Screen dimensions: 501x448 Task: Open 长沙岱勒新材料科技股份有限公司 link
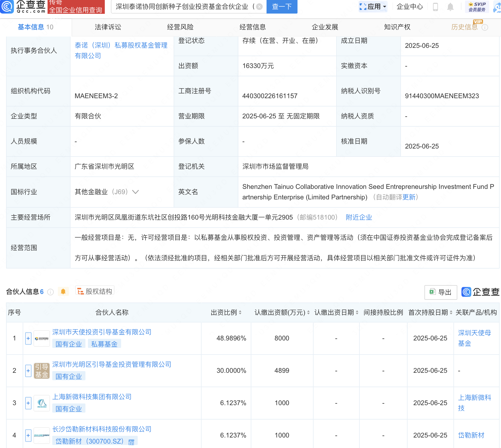[x=102, y=429]
